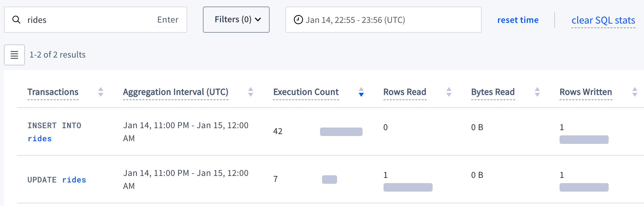
Task: Click the Execution Count column header
Action: pyautogui.click(x=306, y=92)
